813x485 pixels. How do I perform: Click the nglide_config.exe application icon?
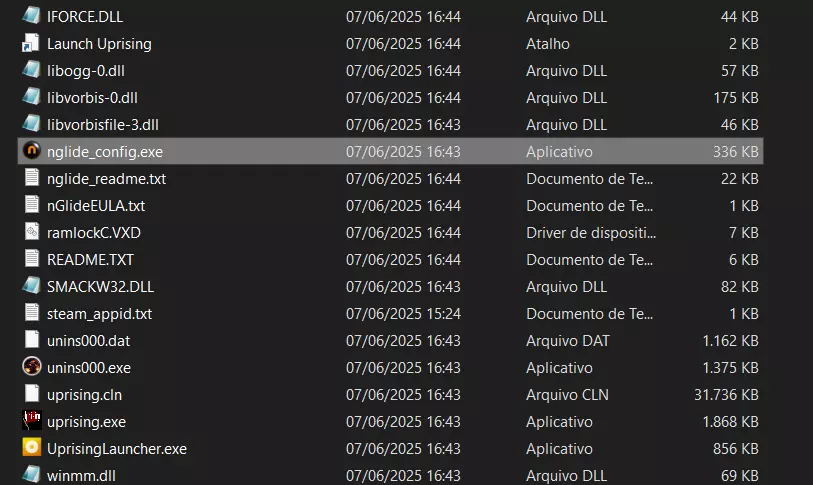tap(32, 150)
